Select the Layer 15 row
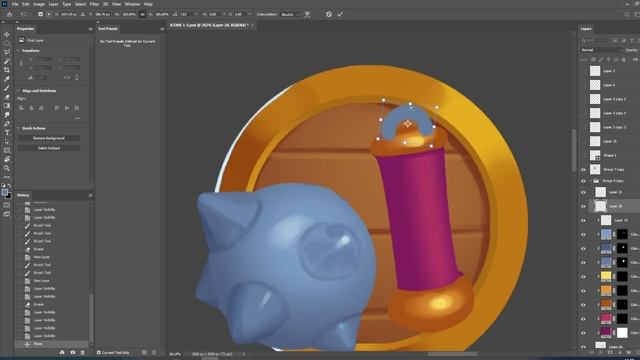Screen dimensions: 640x360 pyautogui.click(x=610, y=141)
